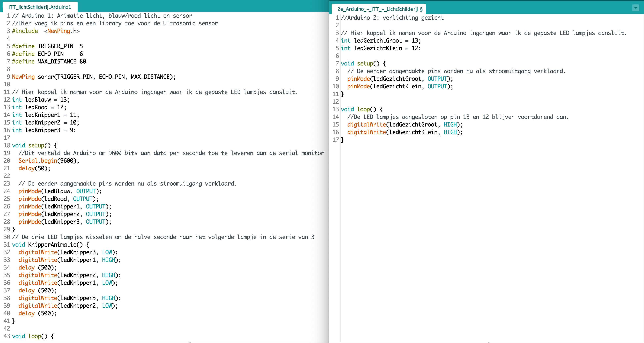Click the 'pinMode(ledKnipper2, OUTPUT);' line
Image resolution: width=644 pixels, height=343 pixels.
point(65,214)
